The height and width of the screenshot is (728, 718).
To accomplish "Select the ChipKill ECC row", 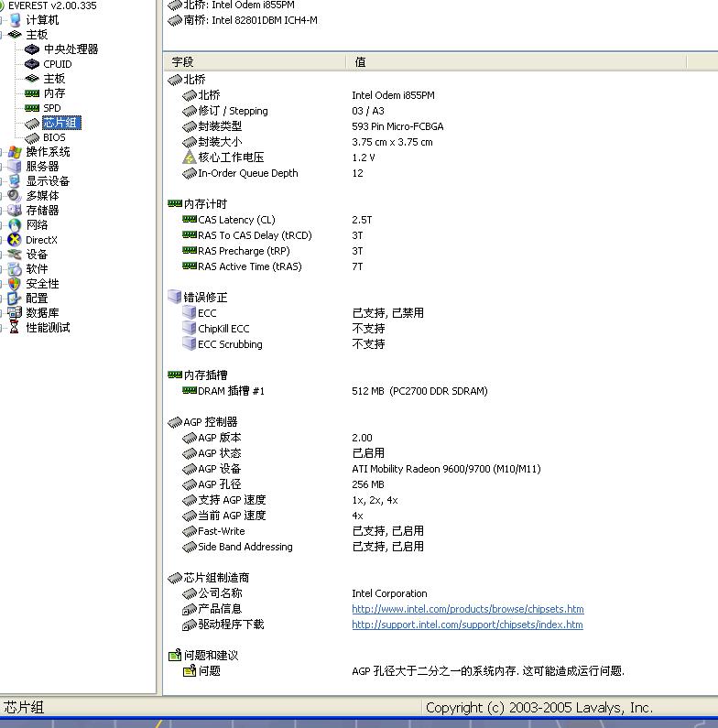I will coord(284,329).
